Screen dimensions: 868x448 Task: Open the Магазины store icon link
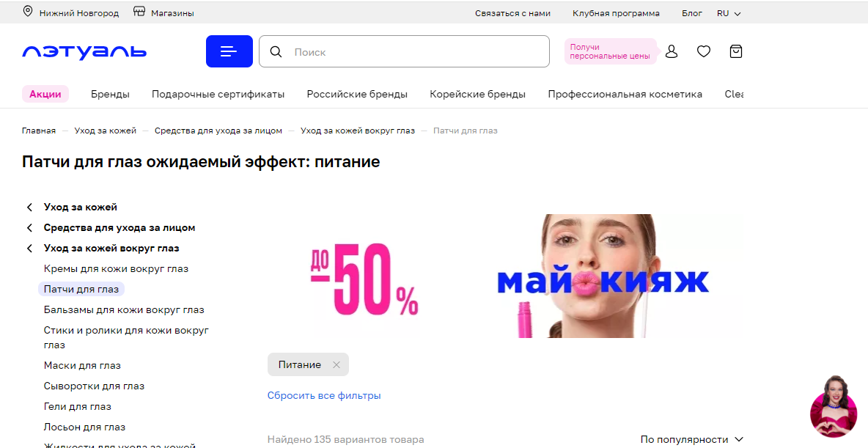point(139,12)
